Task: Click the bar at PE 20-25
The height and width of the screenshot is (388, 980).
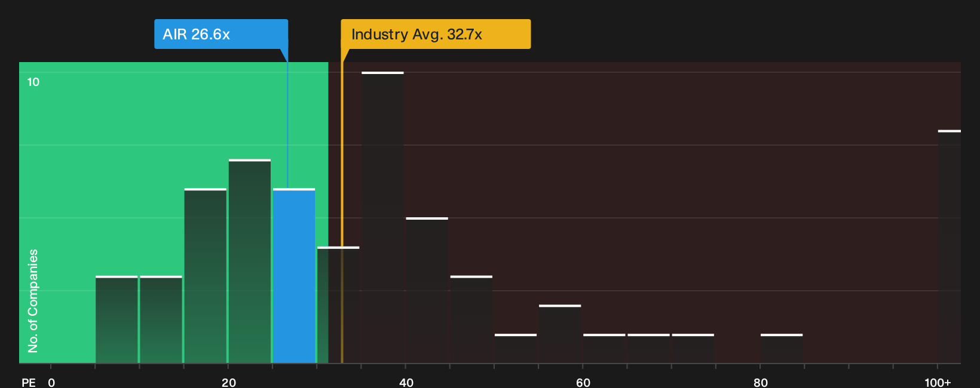Action: pos(250,261)
